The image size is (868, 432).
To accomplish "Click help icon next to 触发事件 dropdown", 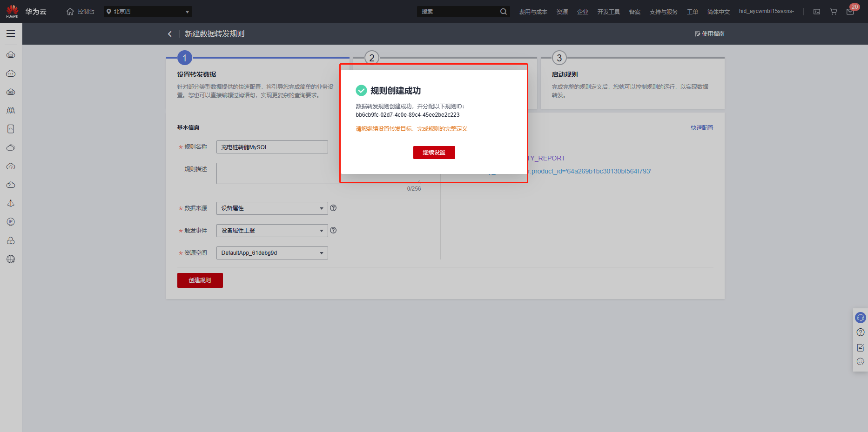I will [x=333, y=230].
